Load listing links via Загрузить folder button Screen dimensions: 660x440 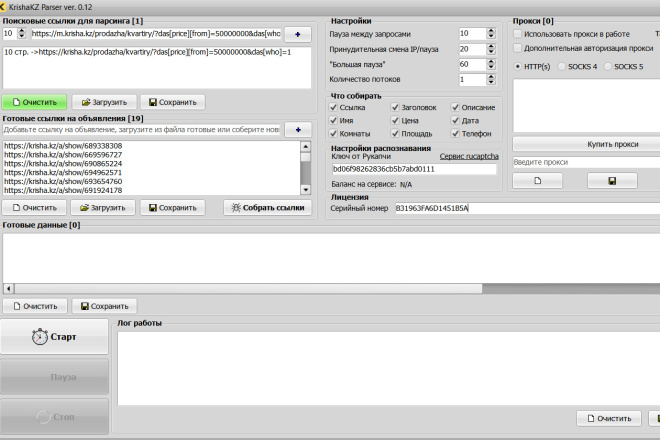(103, 208)
